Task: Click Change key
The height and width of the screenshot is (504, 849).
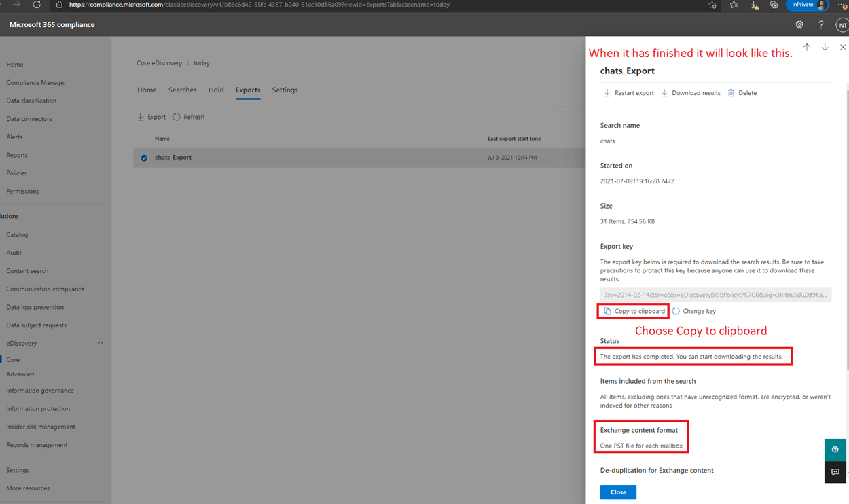Action: pyautogui.click(x=693, y=311)
